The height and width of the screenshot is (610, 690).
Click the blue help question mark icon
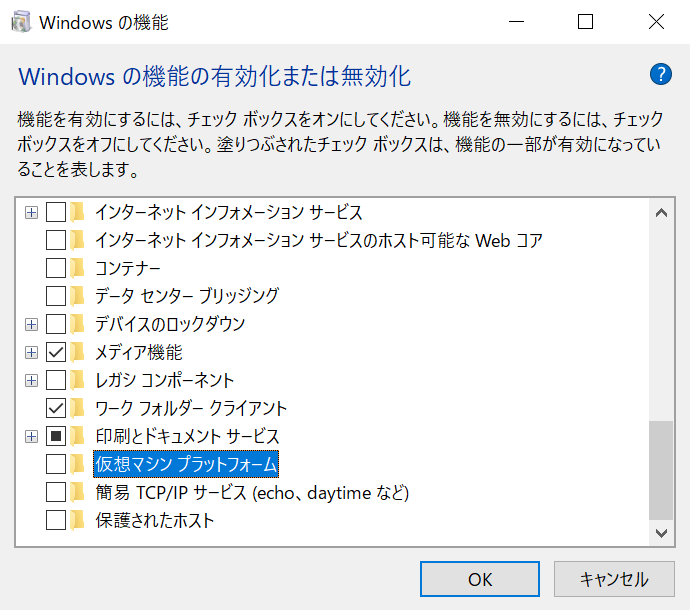click(x=661, y=74)
